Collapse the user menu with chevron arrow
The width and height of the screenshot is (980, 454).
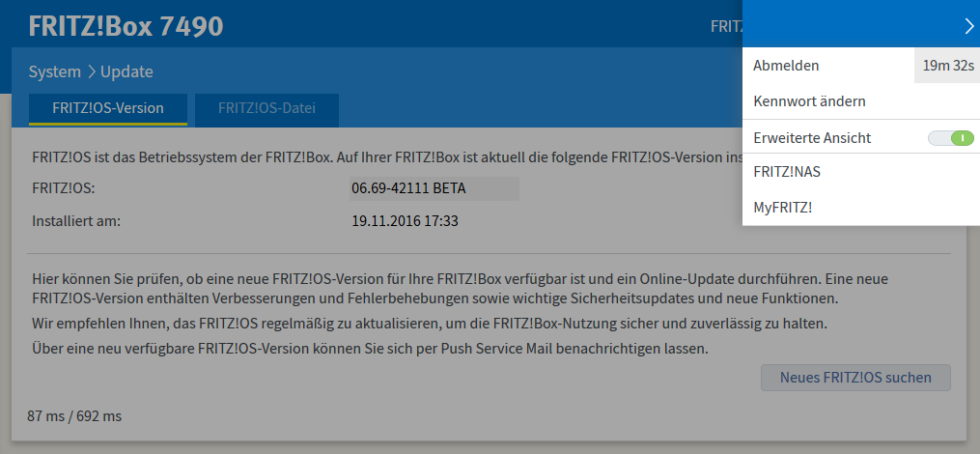pos(968,26)
